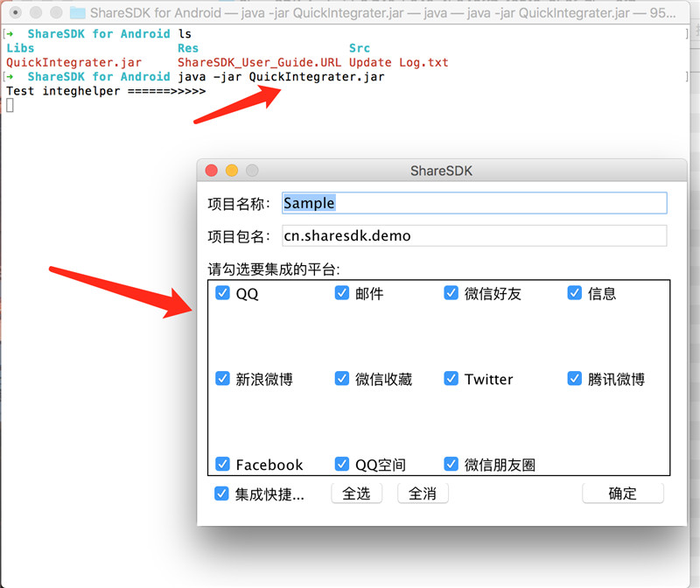The image size is (700, 588).
Task: Click the 全消 deselect-all button
Action: coord(423,493)
